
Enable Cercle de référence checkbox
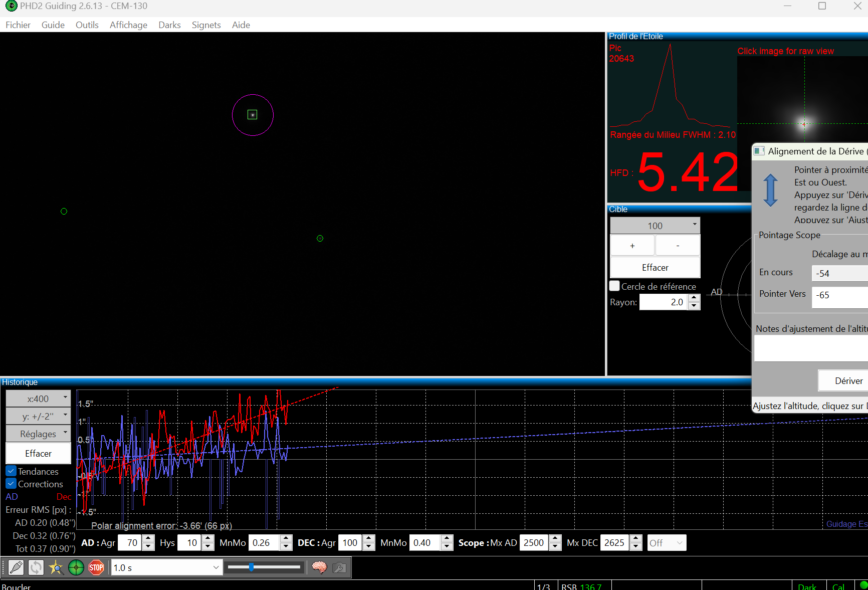pos(614,286)
